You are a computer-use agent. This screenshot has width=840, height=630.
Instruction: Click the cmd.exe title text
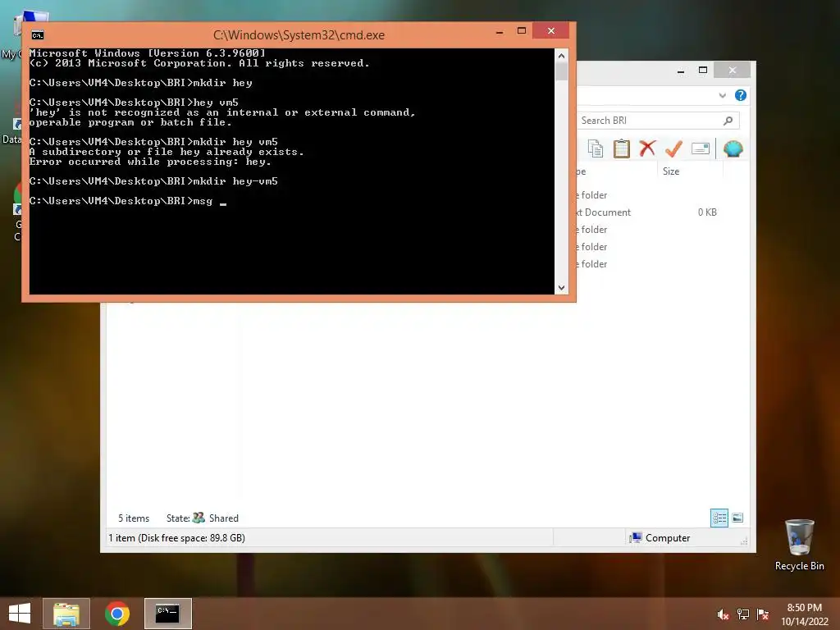coord(299,34)
